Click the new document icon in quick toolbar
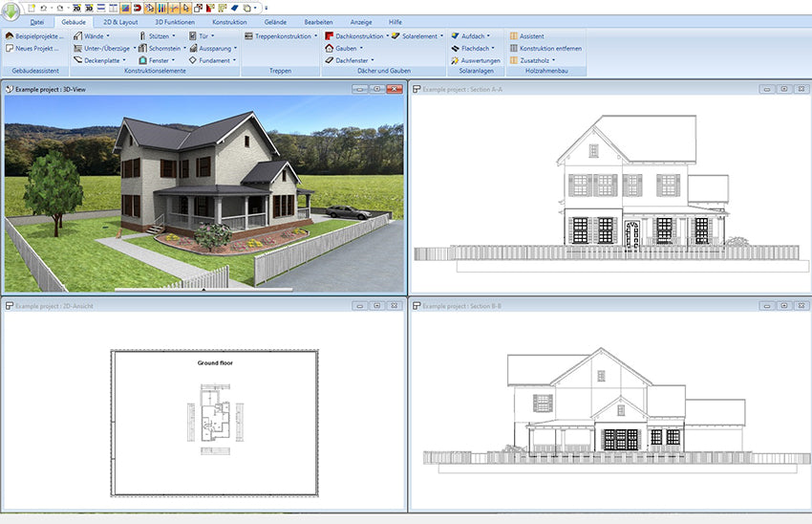The width and height of the screenshot is (812, 524). click(x=32, y=8)
